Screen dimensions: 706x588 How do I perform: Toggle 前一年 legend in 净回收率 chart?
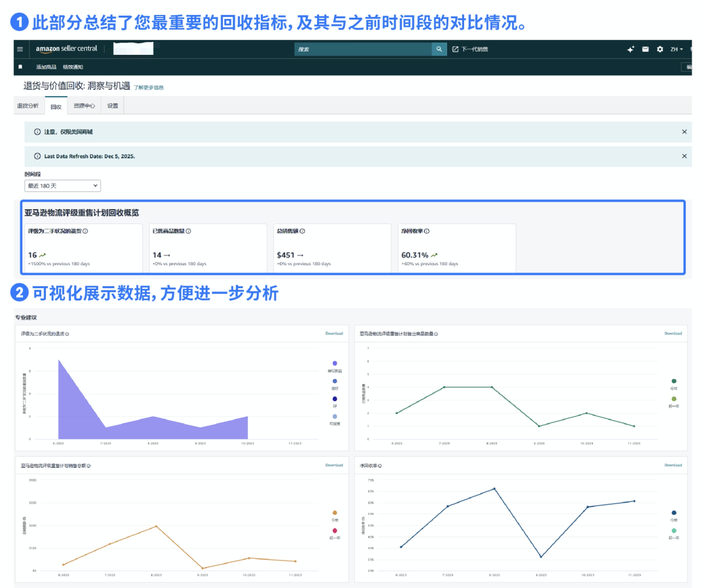click(x=674, y=531)
